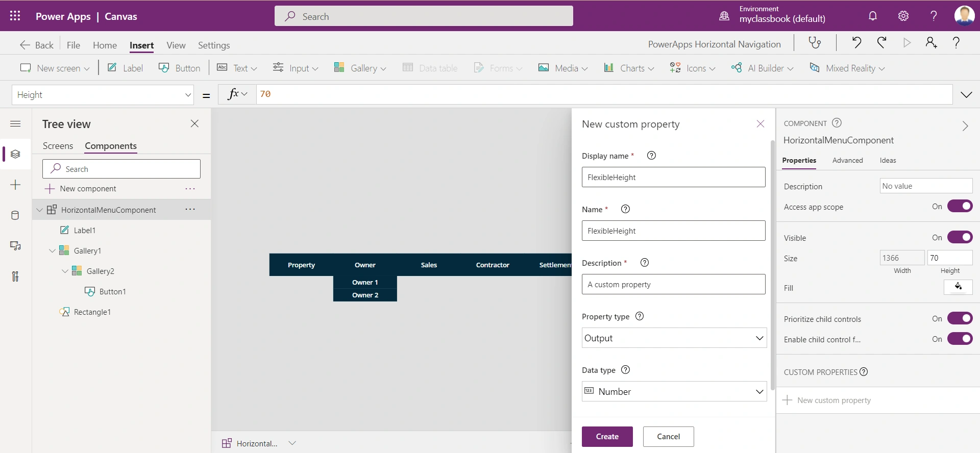The width and height of the screenshot is (980, 453).
Task: Preview the app with play icon
Action: pyautogui.click(x=907, y=43)
